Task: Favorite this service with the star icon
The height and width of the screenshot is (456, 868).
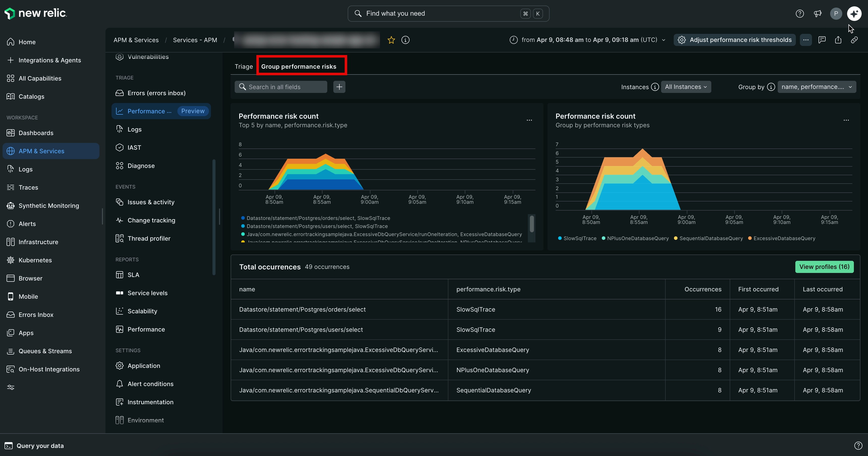Action: [x=391, y=40]
